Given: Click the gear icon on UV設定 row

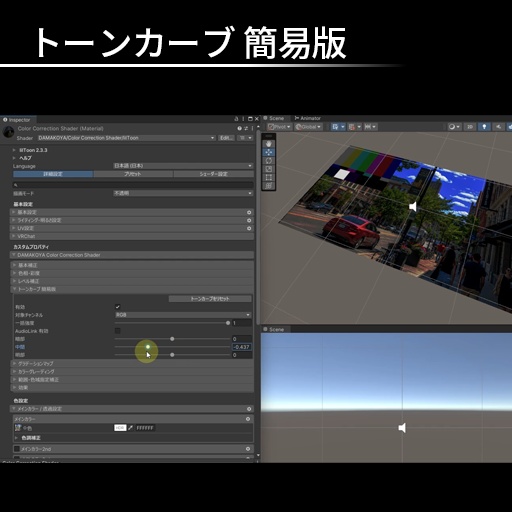Looking at the screenshot, I should pyautogui.click(x=249, y=228).
